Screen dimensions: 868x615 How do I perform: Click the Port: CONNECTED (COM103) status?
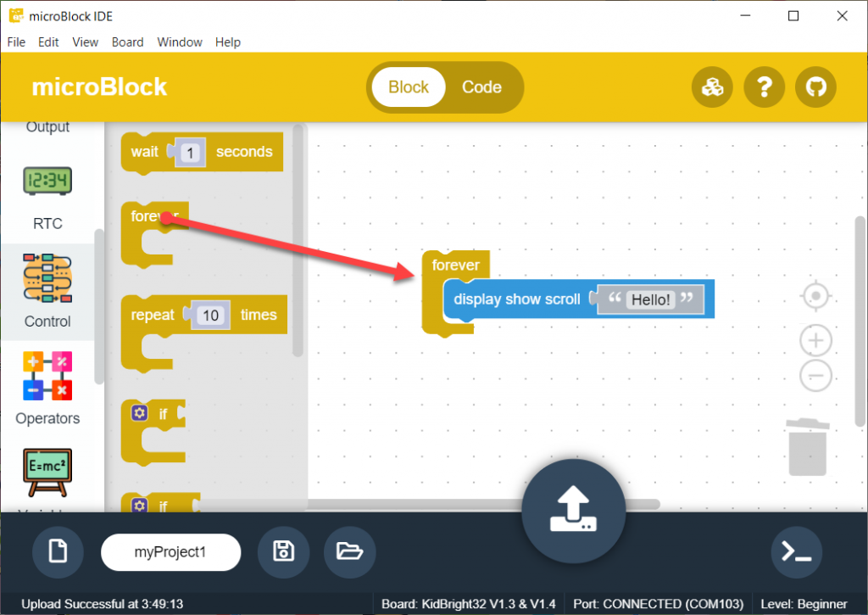(x=658, y=604)
